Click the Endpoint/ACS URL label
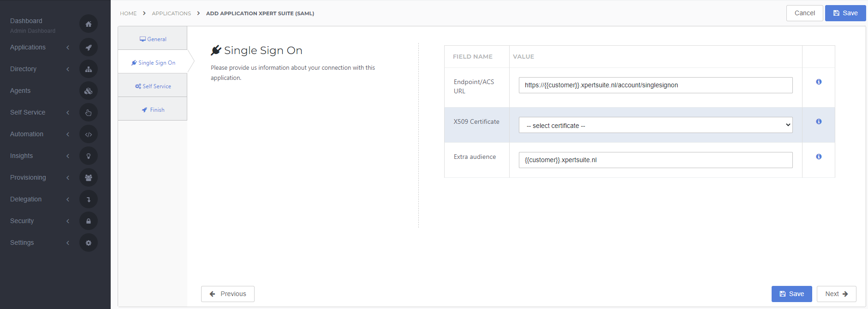Viewport: 868px width, 309px height. 474,86
